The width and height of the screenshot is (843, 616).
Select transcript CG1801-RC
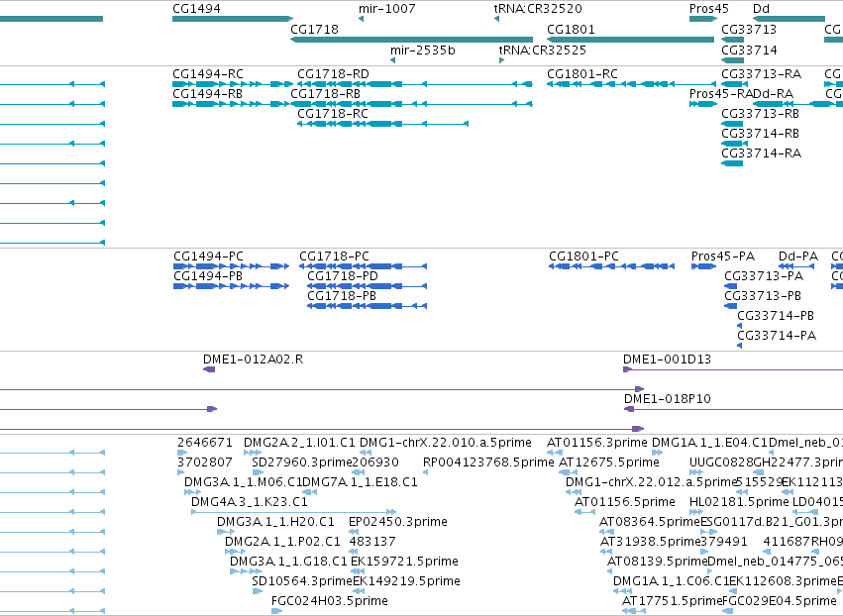[632, 84]
